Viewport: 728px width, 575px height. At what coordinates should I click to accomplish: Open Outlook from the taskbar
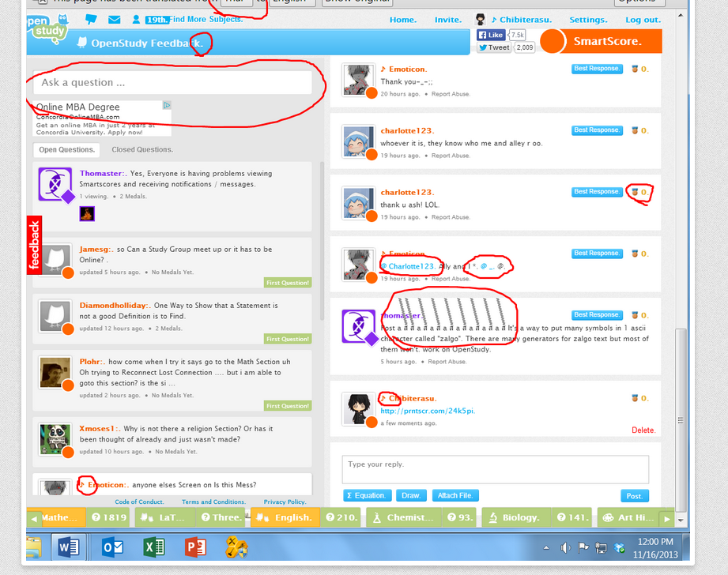[x=112, y=547]
